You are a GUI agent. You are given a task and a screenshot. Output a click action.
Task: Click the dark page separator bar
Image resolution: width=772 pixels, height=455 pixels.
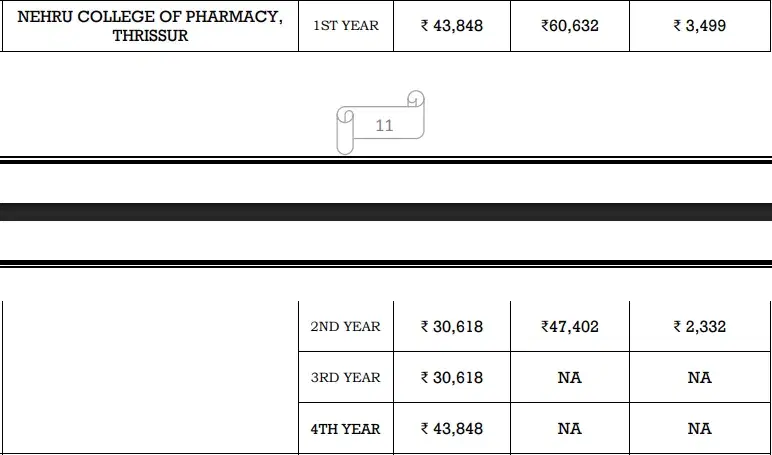pyautogui.click(x=386, y=212)
